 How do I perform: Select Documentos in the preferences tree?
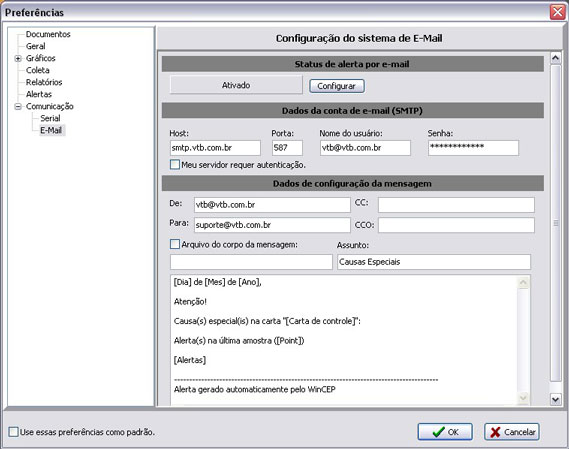coord(48,34)
